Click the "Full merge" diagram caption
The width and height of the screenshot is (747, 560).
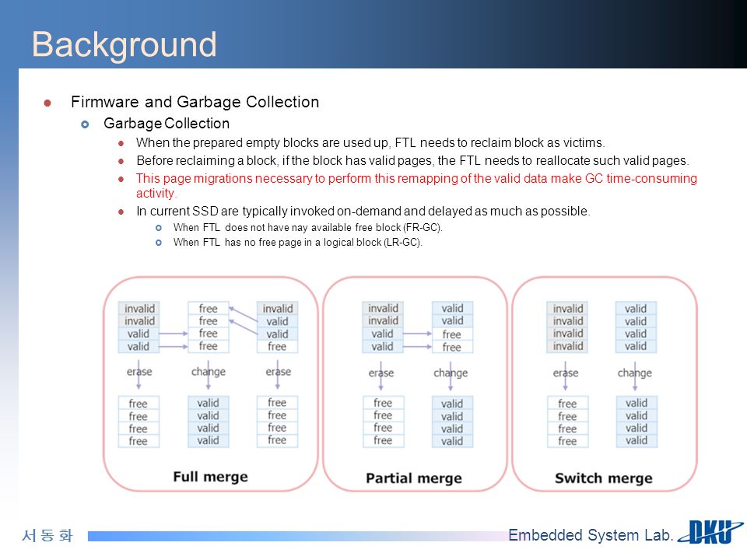(210, 477)
